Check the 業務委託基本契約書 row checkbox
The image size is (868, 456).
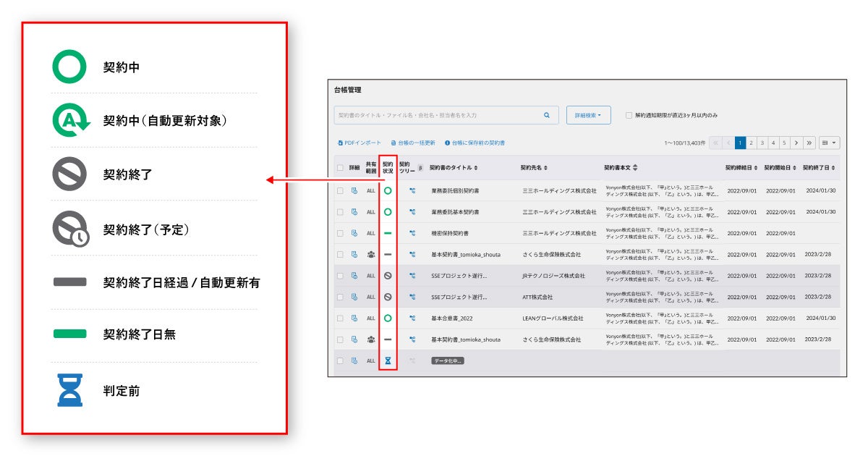[340, 212]
